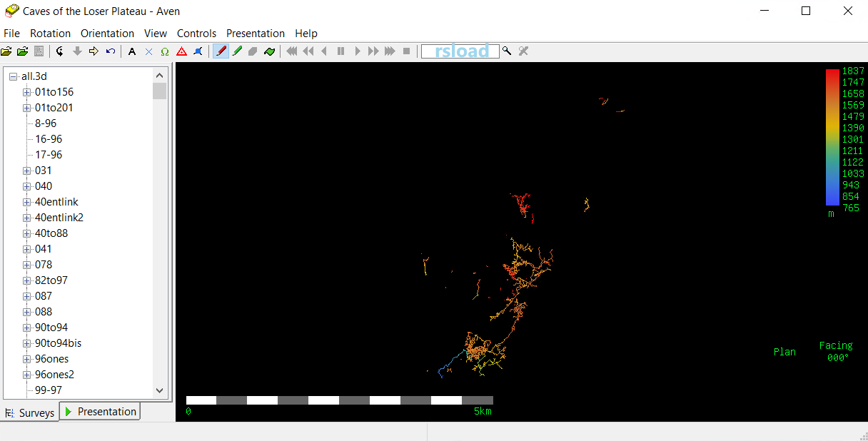The width and height of the screenshot is (868, 441).
Task: Select the 8-96 survey in the tree
Action: (46, 123)
